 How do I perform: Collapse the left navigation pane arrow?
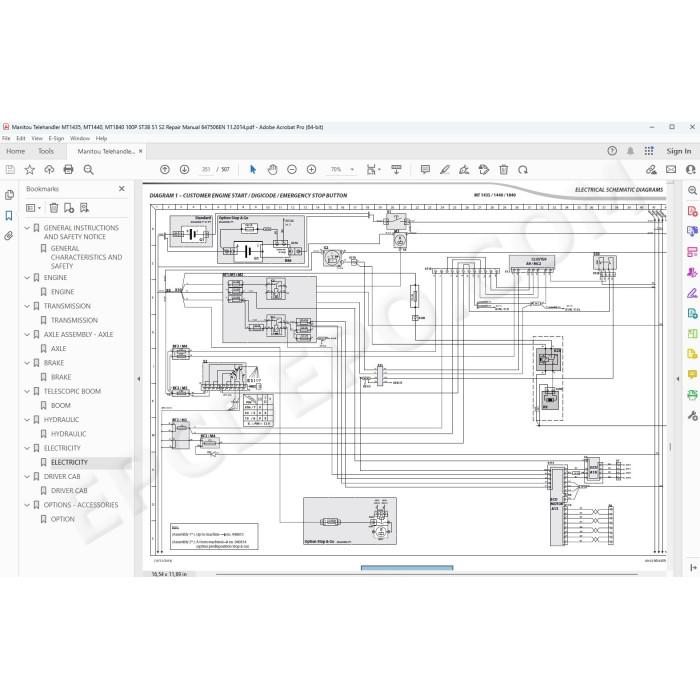(x=138, y=379)
